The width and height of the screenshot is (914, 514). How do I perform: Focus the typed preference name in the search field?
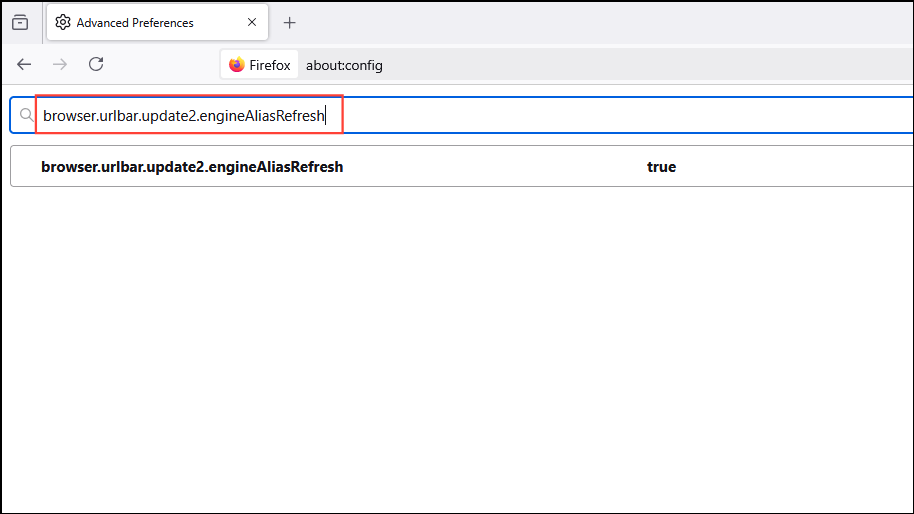(x=183, y=116)
